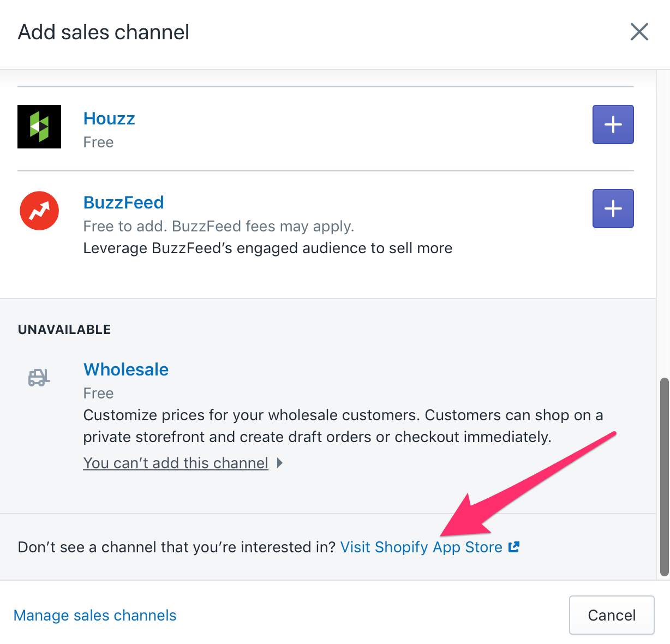
Task: Open the BuzzFeed channel details
Action: click(123, 202)
